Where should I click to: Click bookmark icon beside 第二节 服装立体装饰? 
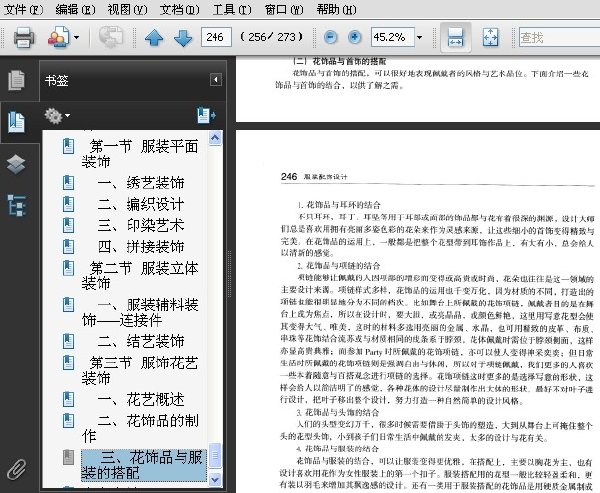(68, 268)
